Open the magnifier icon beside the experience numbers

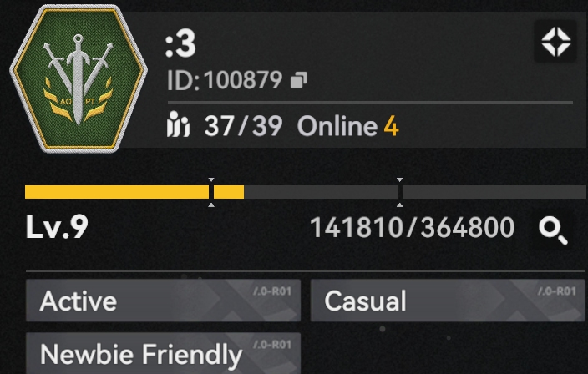553,231
